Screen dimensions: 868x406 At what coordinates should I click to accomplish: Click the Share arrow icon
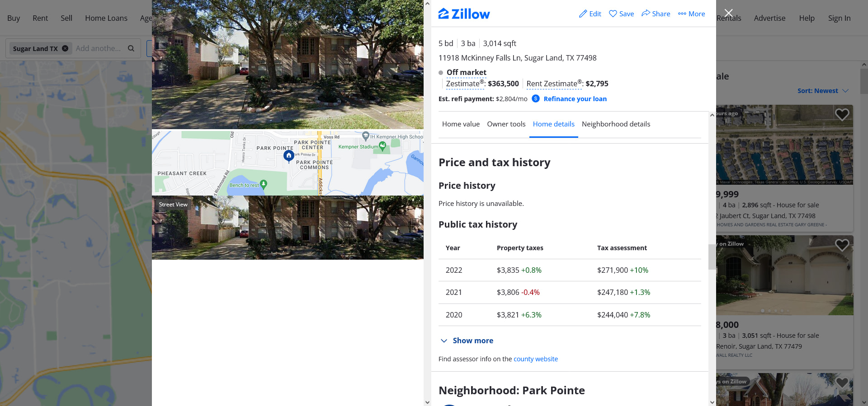click(646, 14)
